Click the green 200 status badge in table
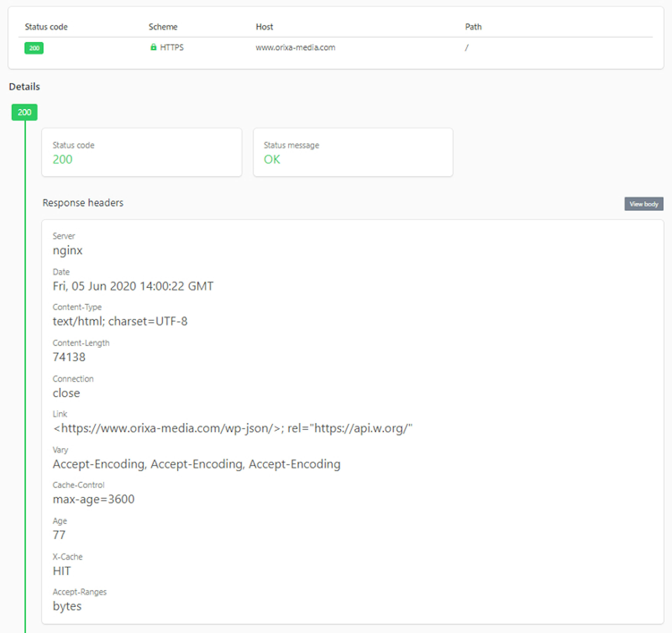672x633 pixels. 33,48
